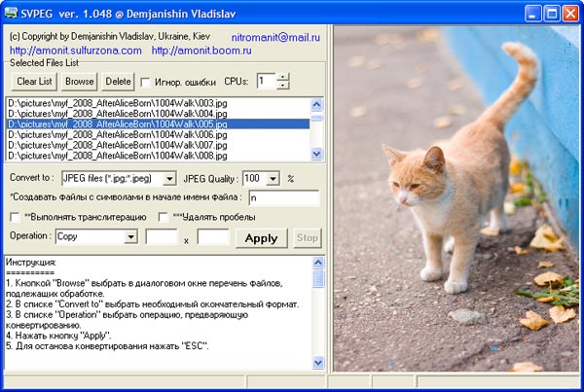This screenshot has height=392, width=584.
Task: Click instruction step 5 about ESC
Action: [x=107, y=346]
